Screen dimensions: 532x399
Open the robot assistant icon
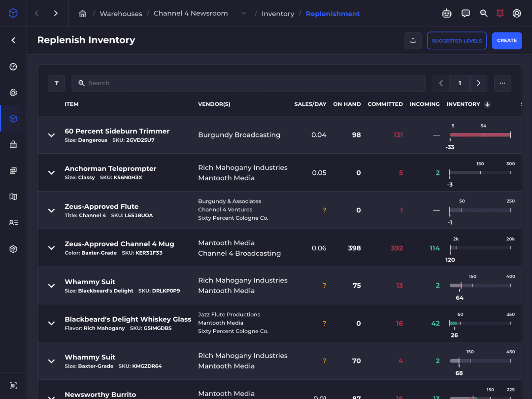pyautogui.click(x=446, y=13)
